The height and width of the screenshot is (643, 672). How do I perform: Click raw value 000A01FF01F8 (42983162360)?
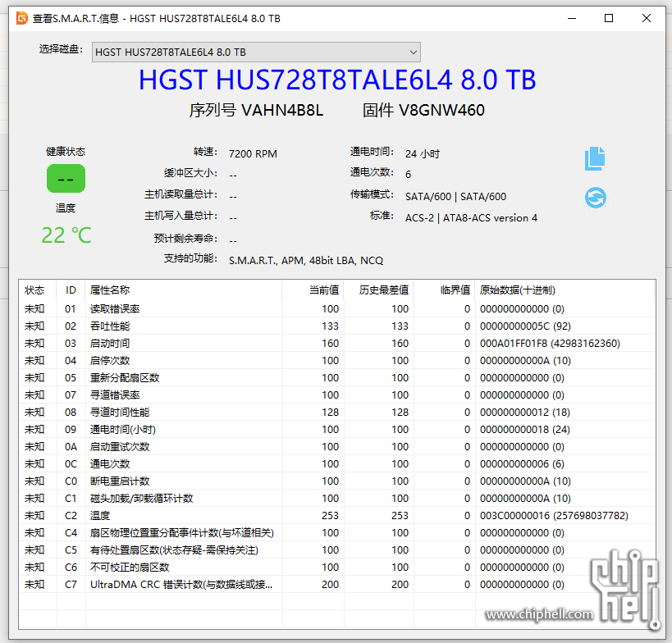(550, 344)
